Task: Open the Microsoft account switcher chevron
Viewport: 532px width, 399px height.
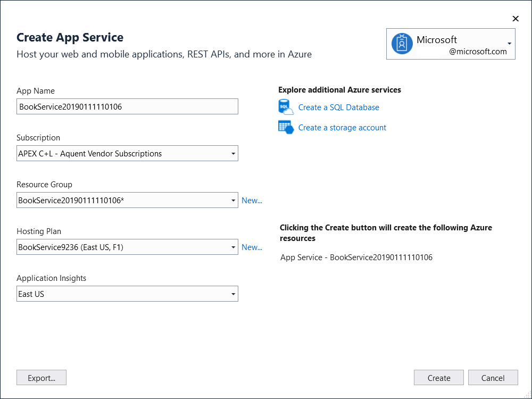Action: pyautogui.click(x=509, y=44)
